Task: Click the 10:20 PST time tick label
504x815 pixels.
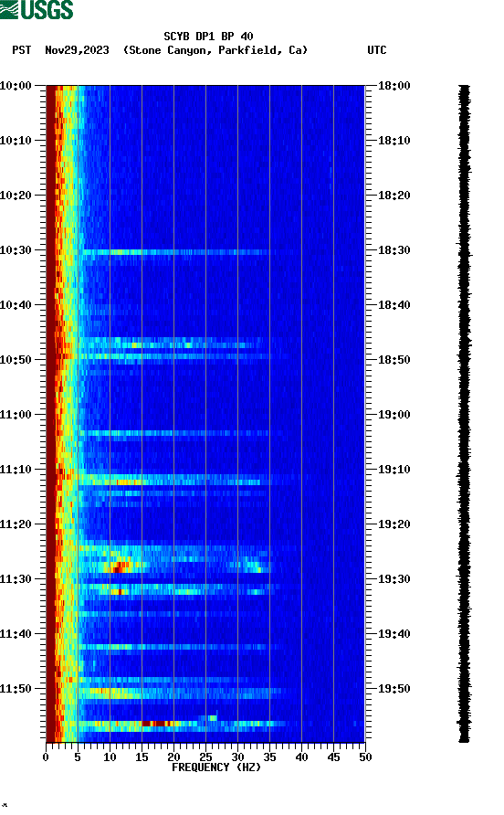Action: coord(16,196)
